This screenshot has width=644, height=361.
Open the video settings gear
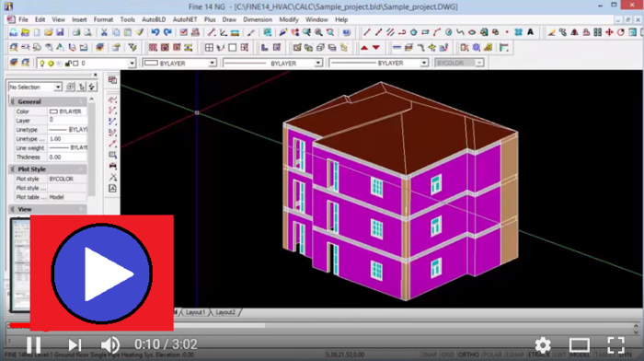543,345
